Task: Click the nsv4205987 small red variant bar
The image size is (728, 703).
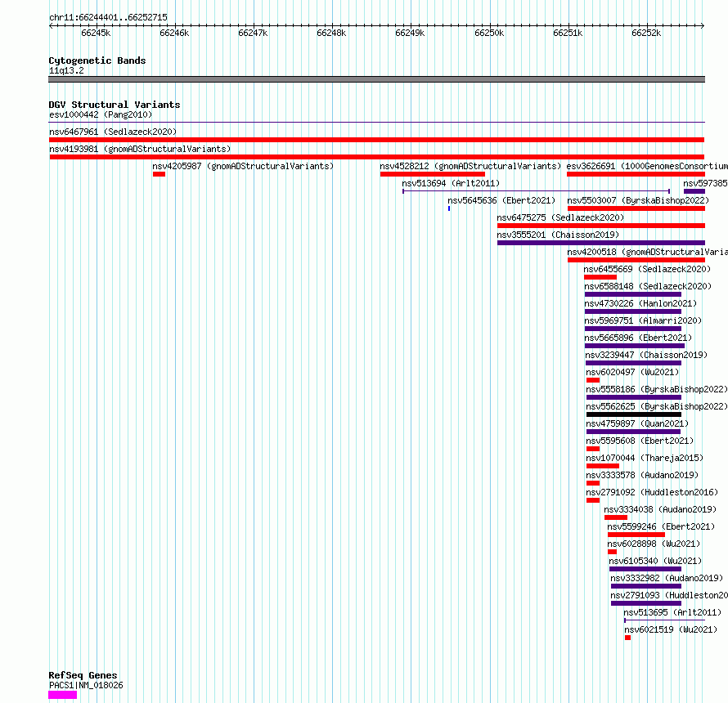Action: (x=159, y=174)
